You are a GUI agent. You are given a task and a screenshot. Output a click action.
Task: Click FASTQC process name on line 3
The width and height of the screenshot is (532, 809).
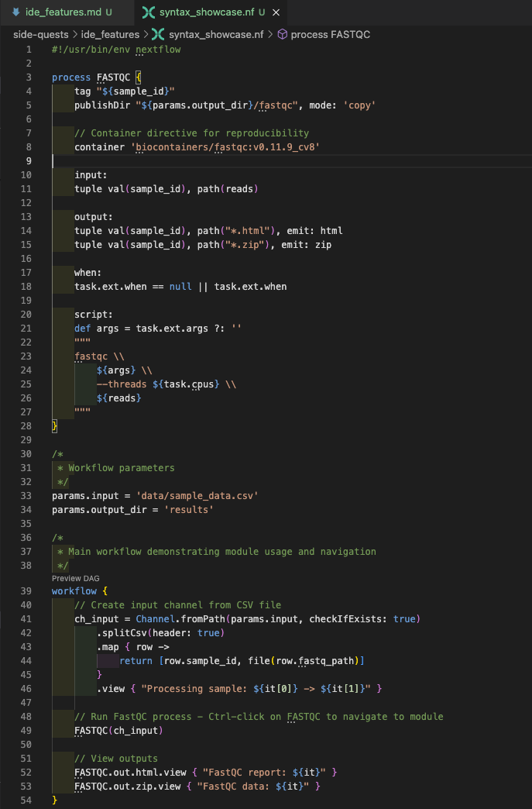point(113,77)
